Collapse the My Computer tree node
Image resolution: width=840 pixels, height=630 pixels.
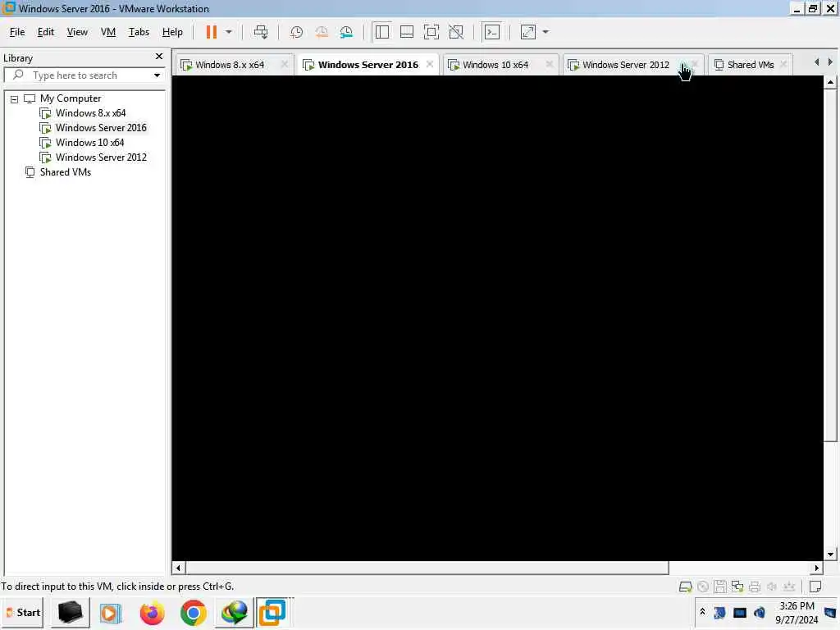15,99
